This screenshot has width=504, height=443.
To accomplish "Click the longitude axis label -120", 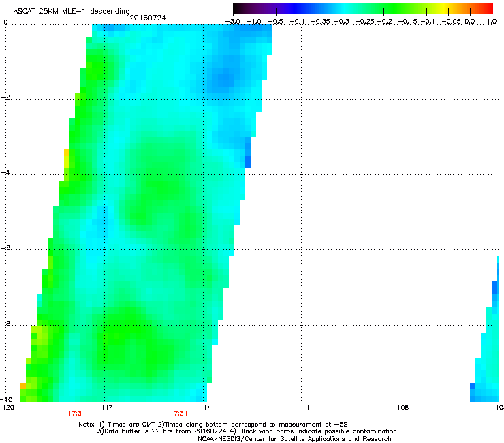I will (x=7, y=408).
